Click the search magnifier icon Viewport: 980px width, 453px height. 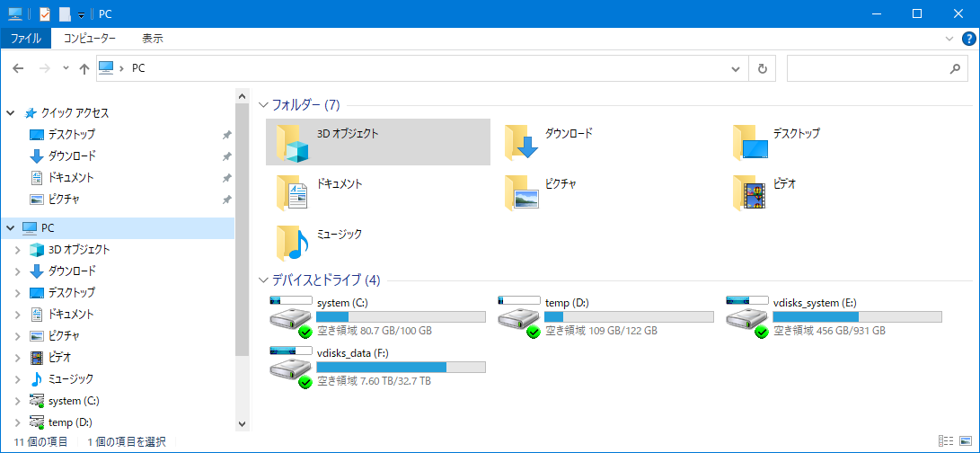coord(954,69)
